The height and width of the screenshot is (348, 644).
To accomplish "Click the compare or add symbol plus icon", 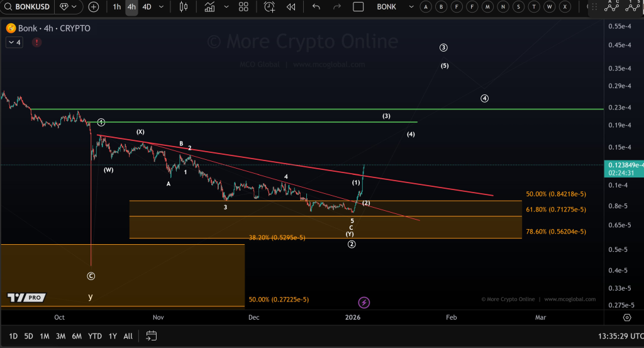I will pos(94,6).
